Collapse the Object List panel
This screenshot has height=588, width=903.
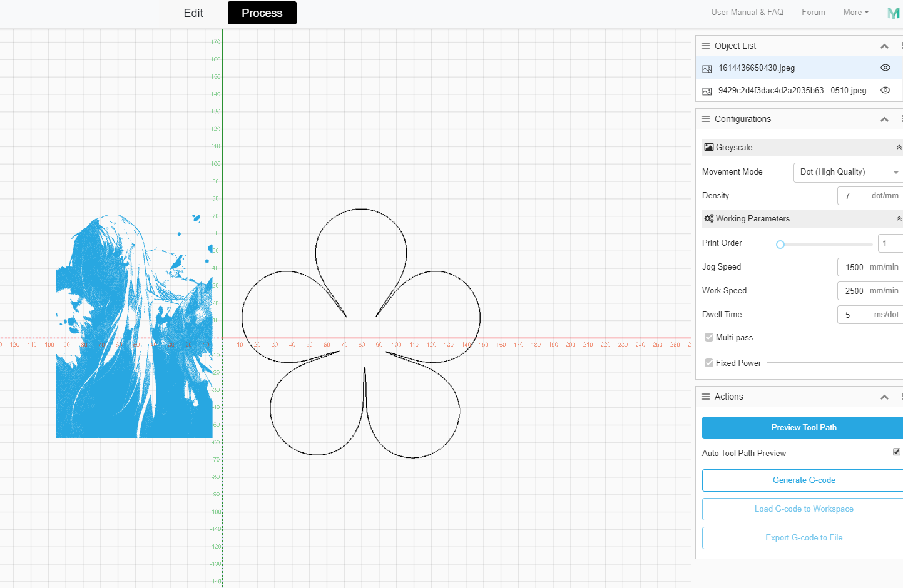click(x=884, y=46)
